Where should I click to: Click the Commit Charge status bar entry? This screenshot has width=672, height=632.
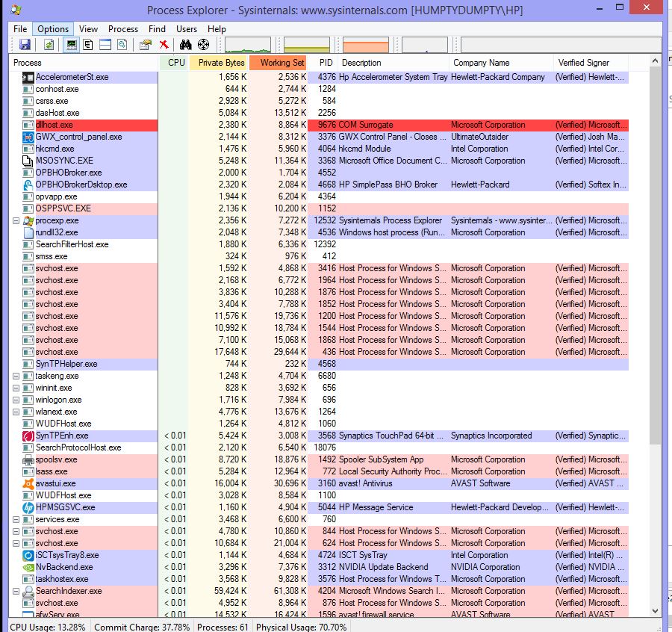point(142,627)
